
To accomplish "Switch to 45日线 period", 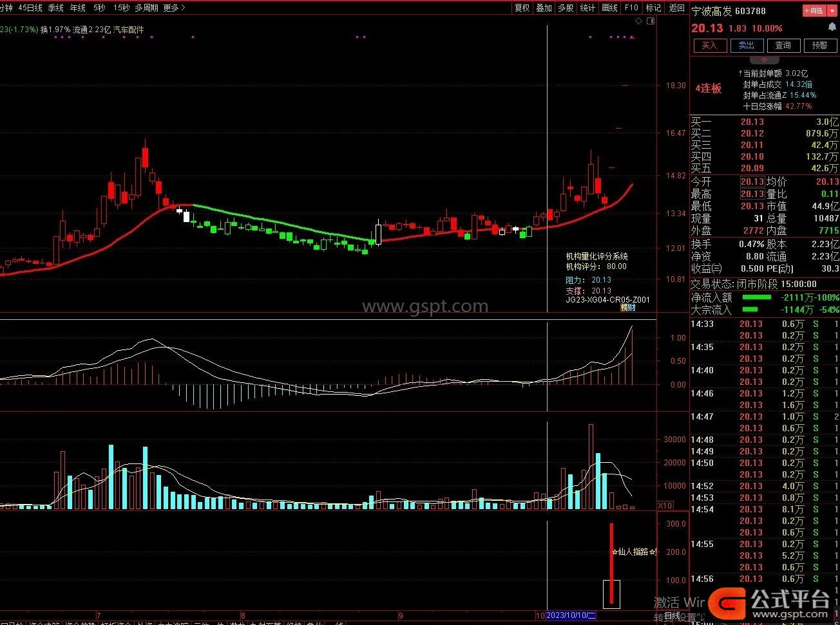I will pyautogui.click(x=30, y=8).
